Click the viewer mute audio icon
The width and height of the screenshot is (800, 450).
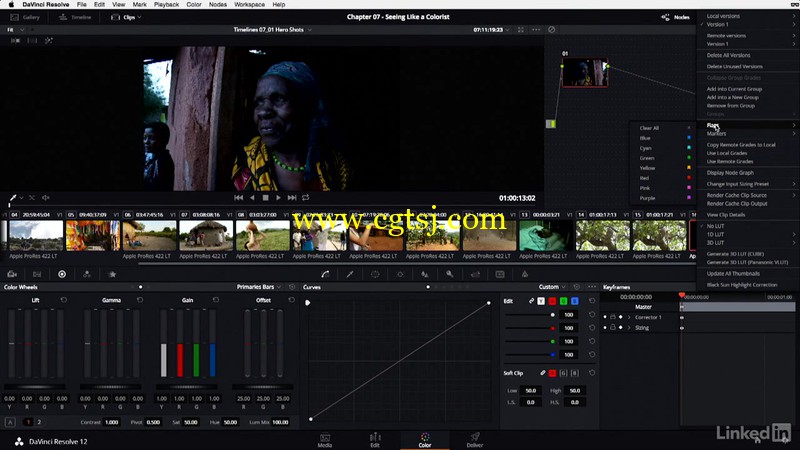46,197
